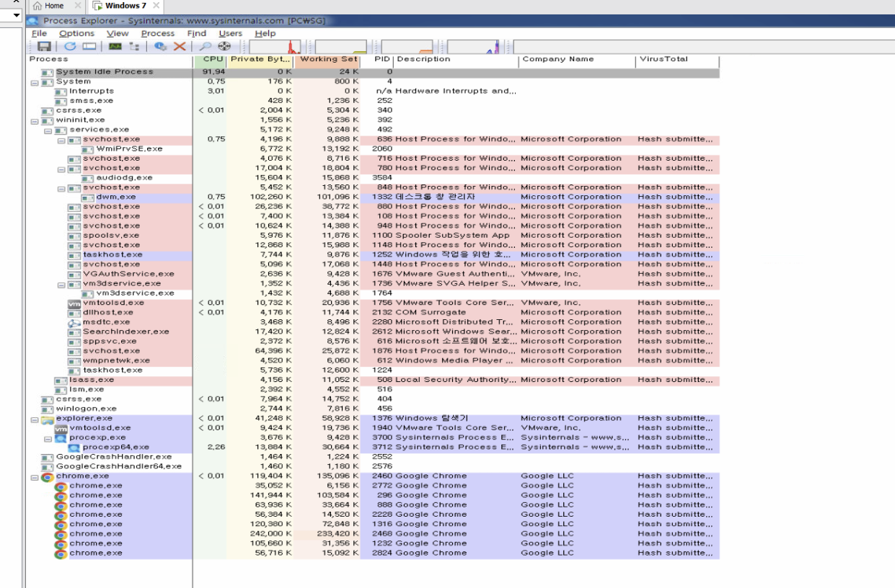895x588 pixels.
Task: Collapse the parent chrome.exe tree node
Action: (x=35, y=476)
